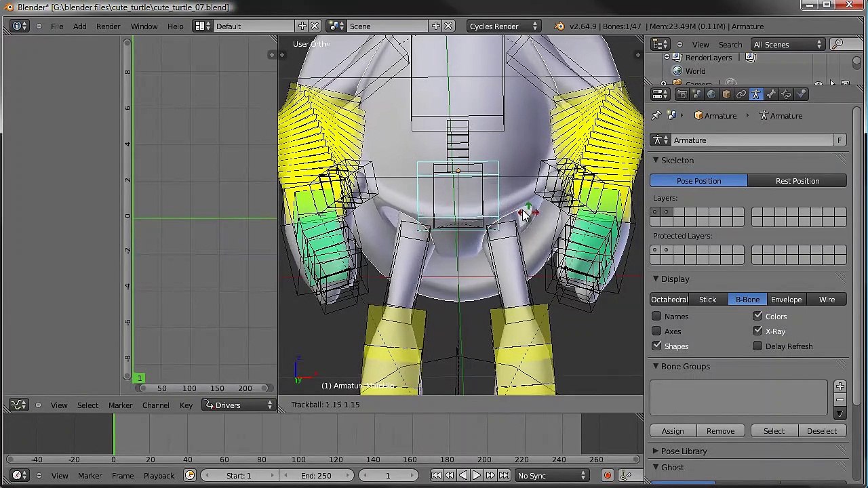
Task: Pin the properties context with pushpin icon
Action: 656,116
